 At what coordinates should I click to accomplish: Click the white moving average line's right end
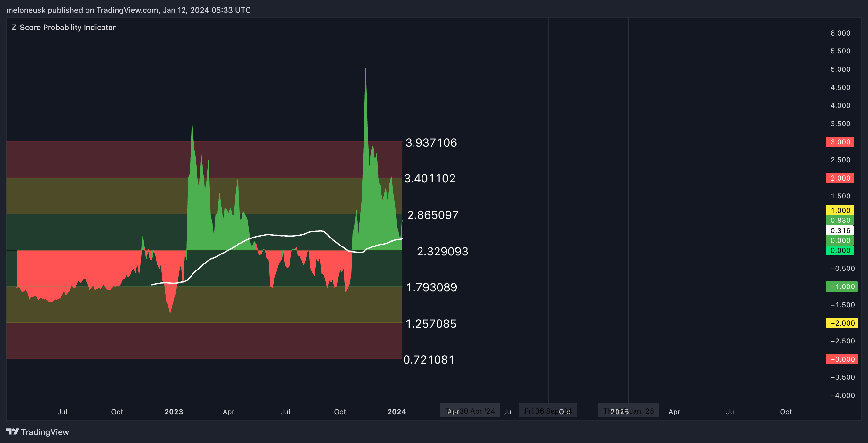pyautogui.click(x=401, y=239)
